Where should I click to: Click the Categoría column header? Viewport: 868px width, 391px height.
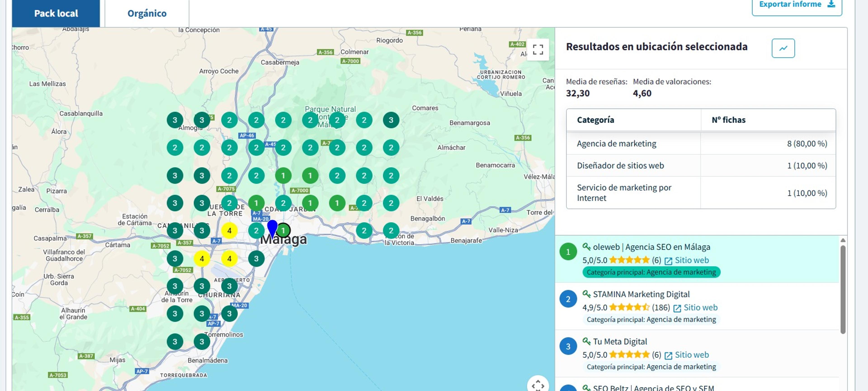point(633,120)
